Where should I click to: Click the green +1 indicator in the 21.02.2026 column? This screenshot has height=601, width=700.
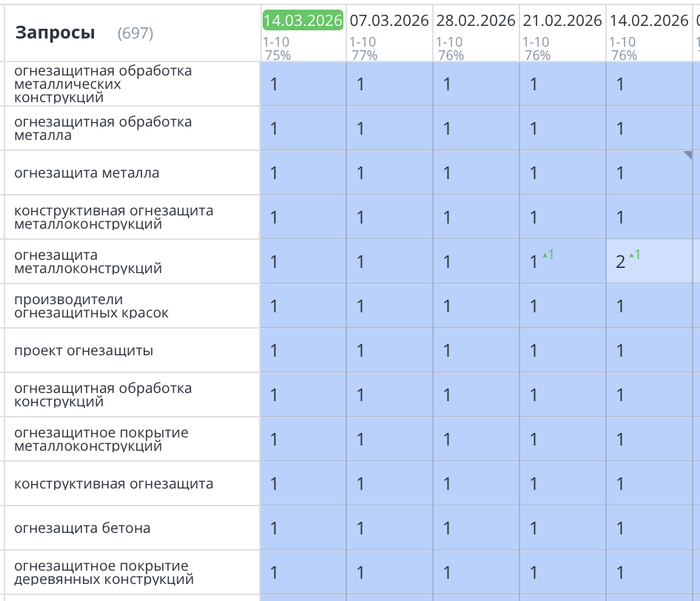click(x=548, y=255)
